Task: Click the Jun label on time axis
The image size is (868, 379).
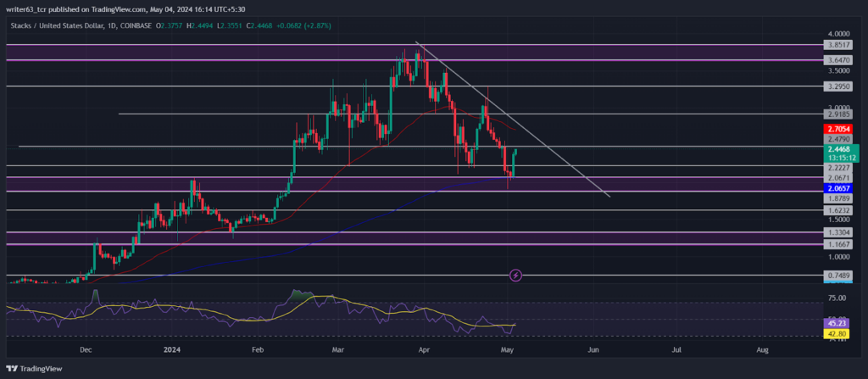Action: point(594,350)
